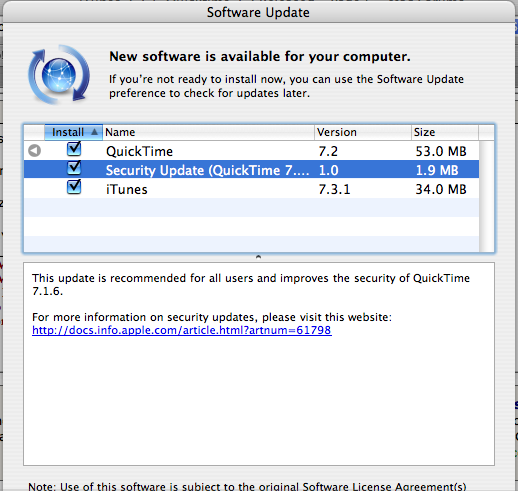This screenshot has height=491, width=518.
Task: Uncheck the Security Update install checkbox
Action: (74, 168)
